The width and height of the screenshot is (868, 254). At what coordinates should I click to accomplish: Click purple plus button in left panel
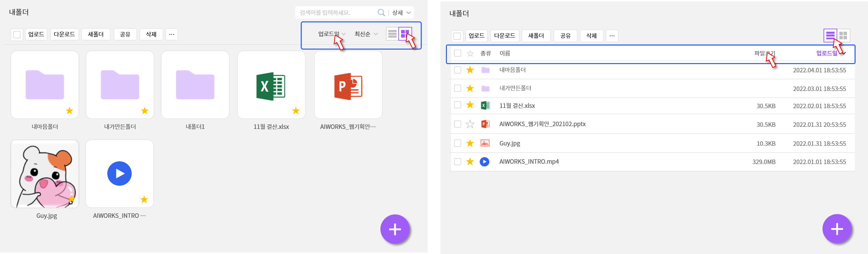(x=395, y=229)
